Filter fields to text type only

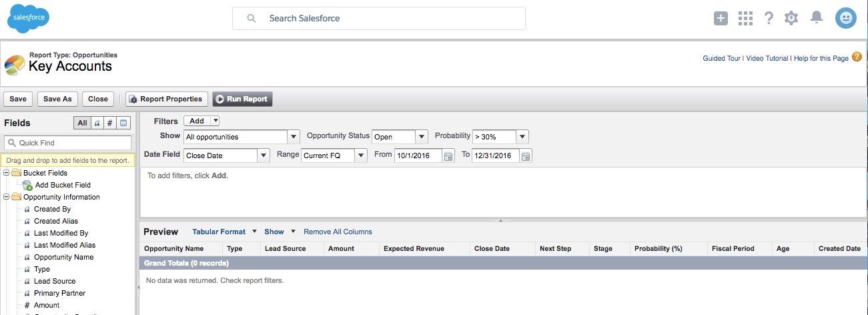tap(97, 123)
